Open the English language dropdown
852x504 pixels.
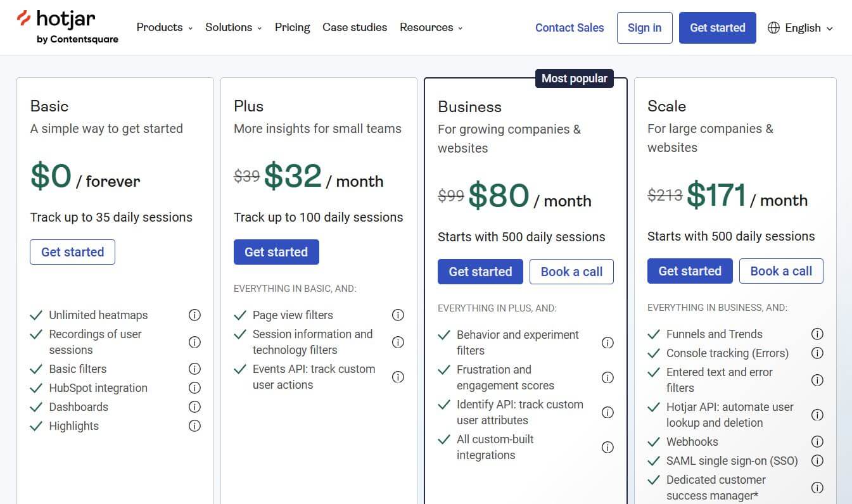point(801,28)
